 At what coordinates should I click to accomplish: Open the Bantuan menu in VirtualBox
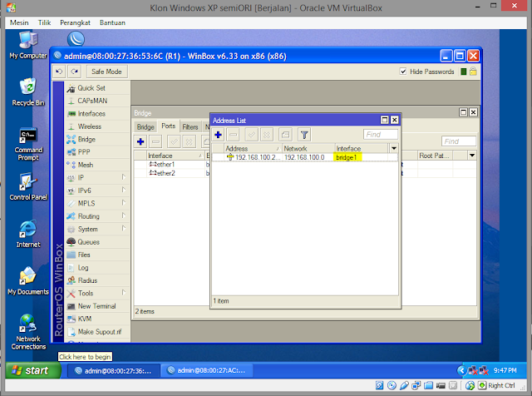[112, 22]
